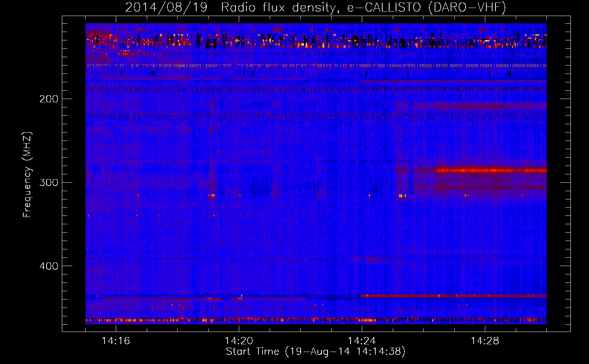Click the '14:28' time tick label
589x364 pixels.
(x=485, y=341)
